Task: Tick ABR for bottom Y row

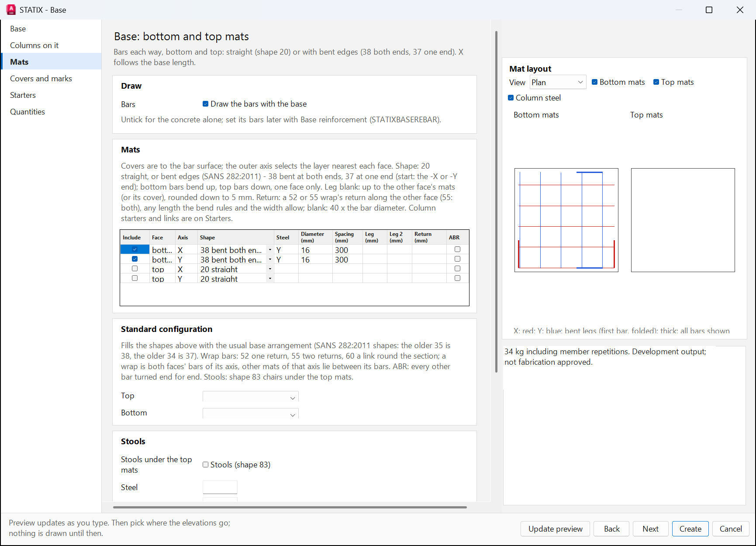Action: click(457, 259)
